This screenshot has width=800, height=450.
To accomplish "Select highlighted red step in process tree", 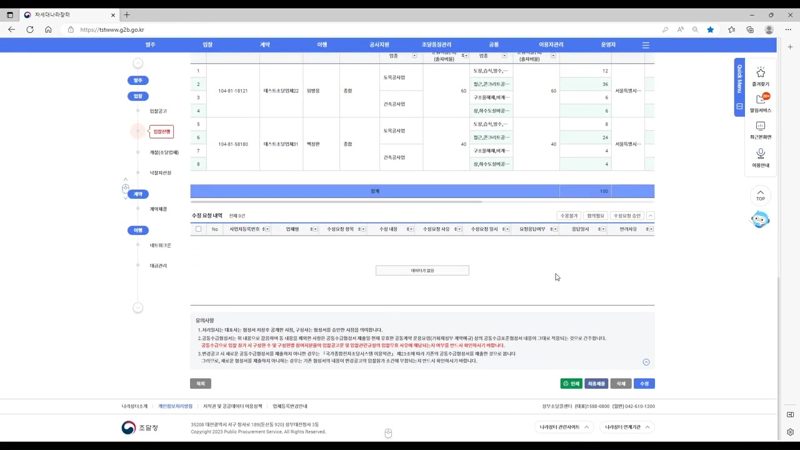I will pos(162,132).
